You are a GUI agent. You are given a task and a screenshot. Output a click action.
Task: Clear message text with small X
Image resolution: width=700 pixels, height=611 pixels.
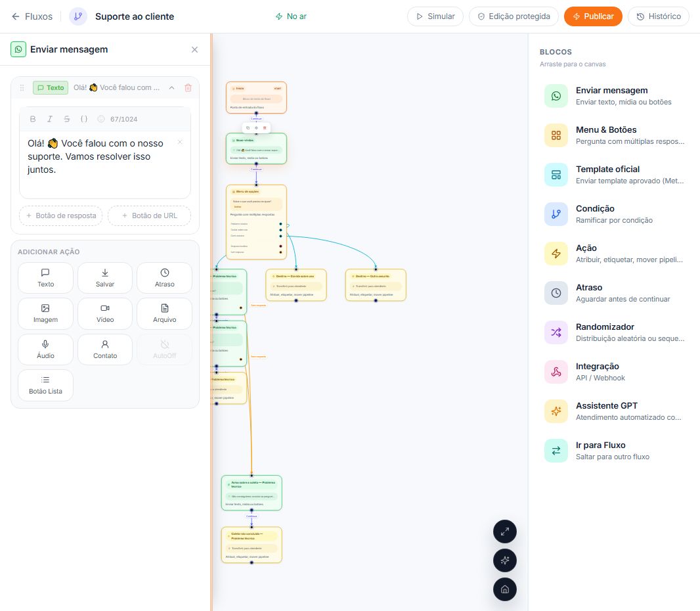click(x=180, y=142)
